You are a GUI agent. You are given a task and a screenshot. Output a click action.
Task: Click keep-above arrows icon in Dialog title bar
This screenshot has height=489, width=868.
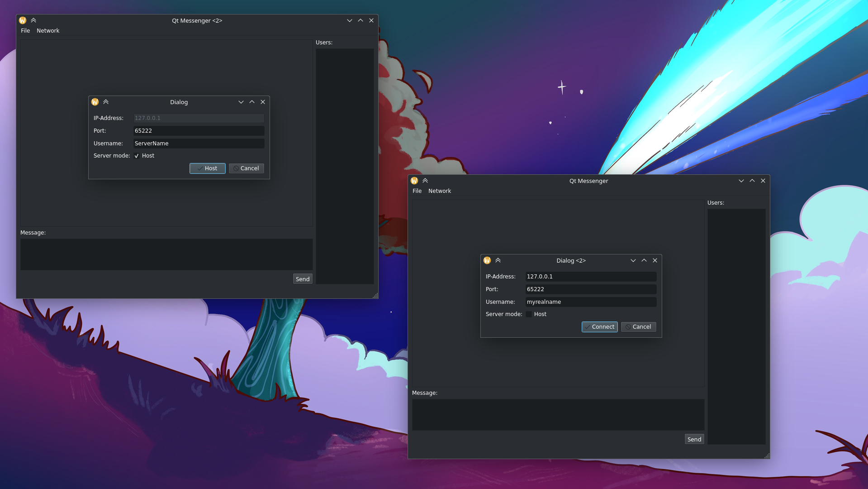(106, 102)
